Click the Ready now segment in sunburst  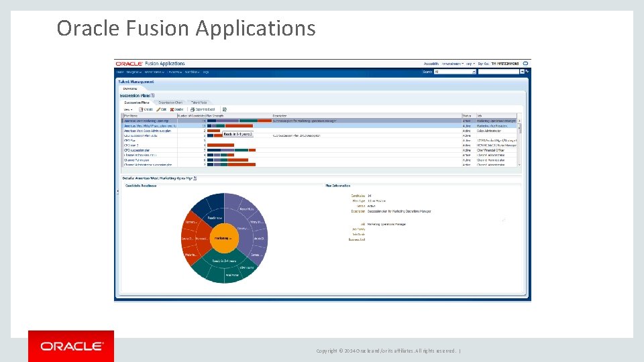(215, 217)
